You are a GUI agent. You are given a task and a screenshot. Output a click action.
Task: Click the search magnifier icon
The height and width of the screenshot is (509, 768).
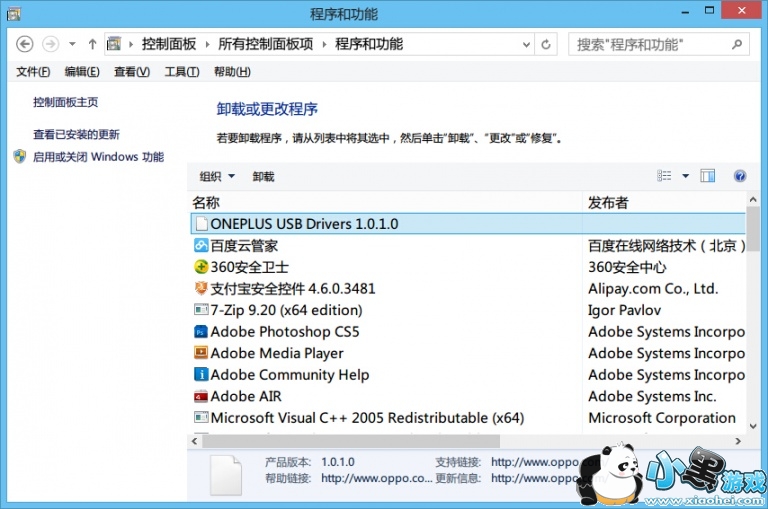coord(737,44)
